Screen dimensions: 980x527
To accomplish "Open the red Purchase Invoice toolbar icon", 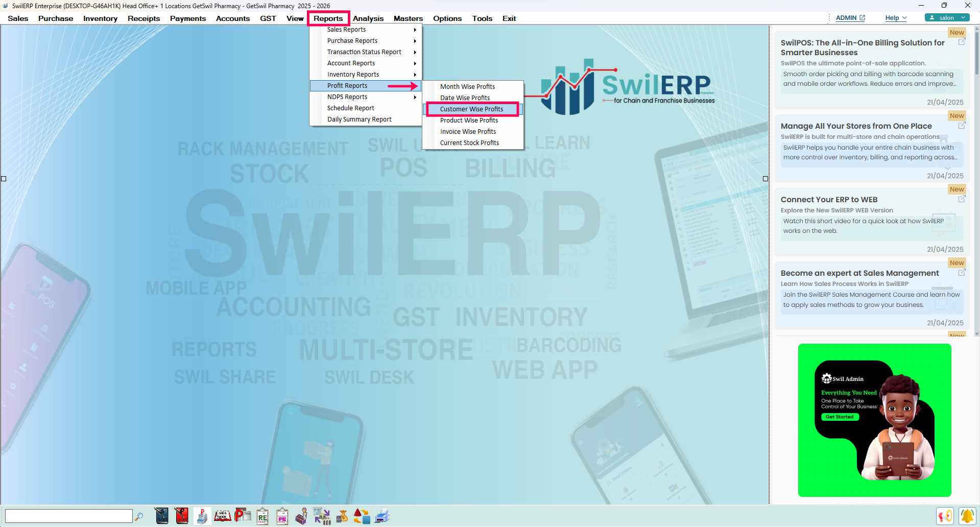I will pos(181,516).
